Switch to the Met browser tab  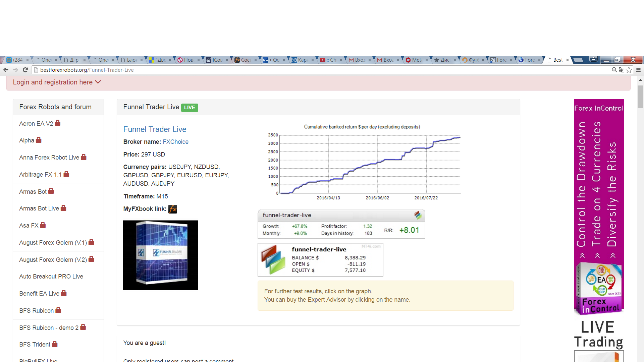pos(417,60)
